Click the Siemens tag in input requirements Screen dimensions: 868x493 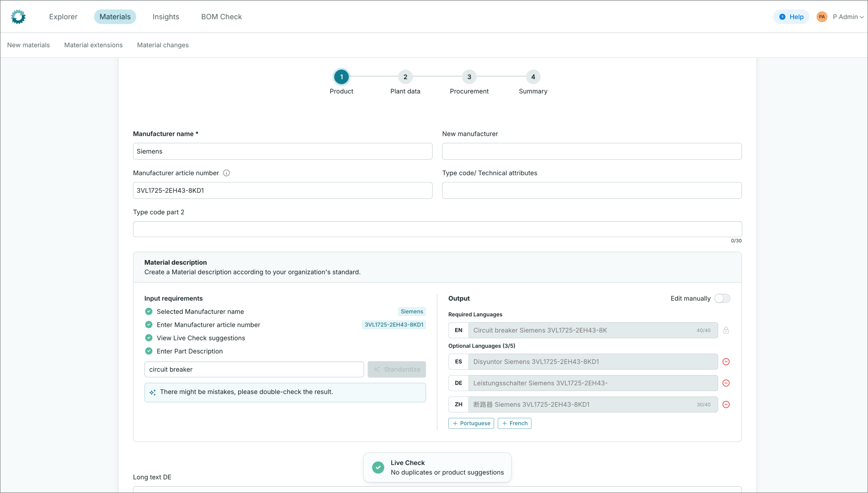(412, 311)
